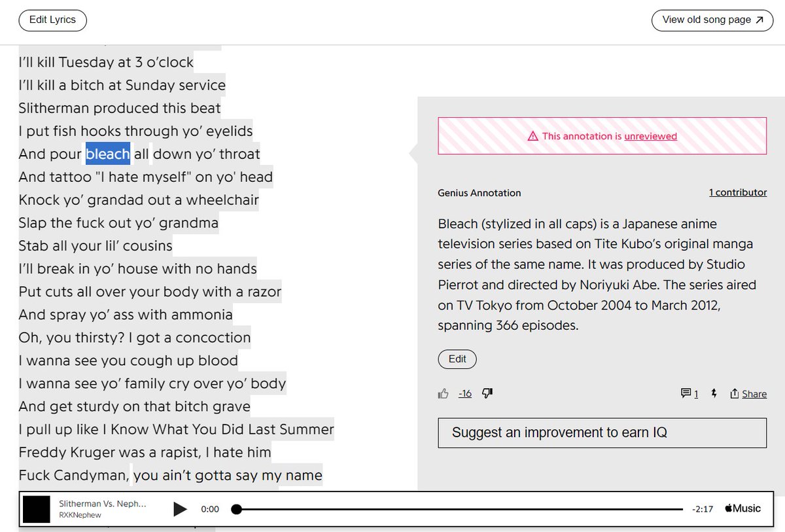Click the -2:17 remaining time display

pos(703,509)
